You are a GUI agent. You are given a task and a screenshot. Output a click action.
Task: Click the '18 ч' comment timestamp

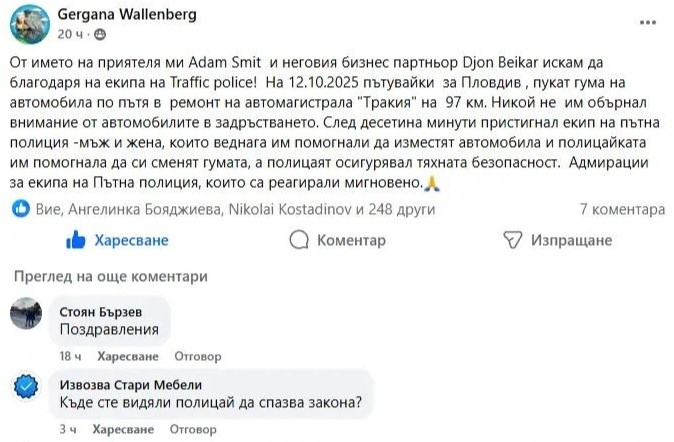69,356
